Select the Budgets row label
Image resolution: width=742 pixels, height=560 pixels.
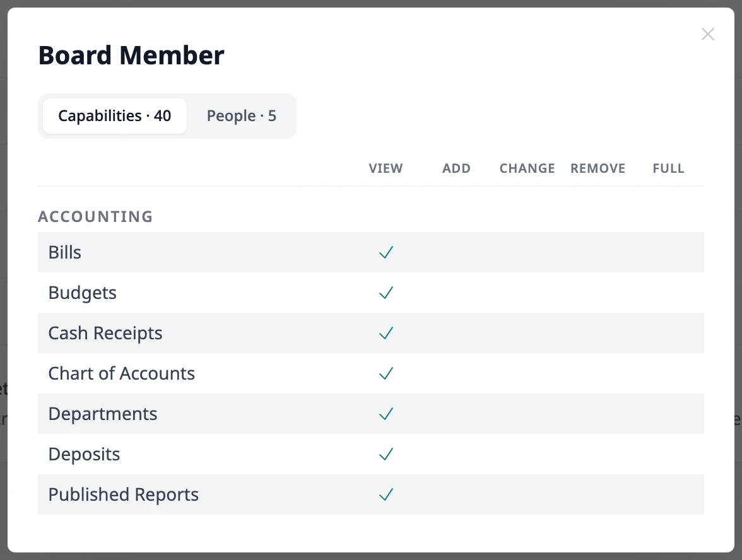(x=82, y=293)
